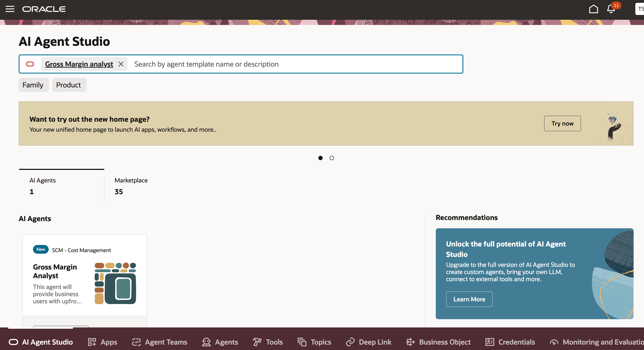Click the red Oracle search icon
The image size is (644, 350).
pos(30,64)
